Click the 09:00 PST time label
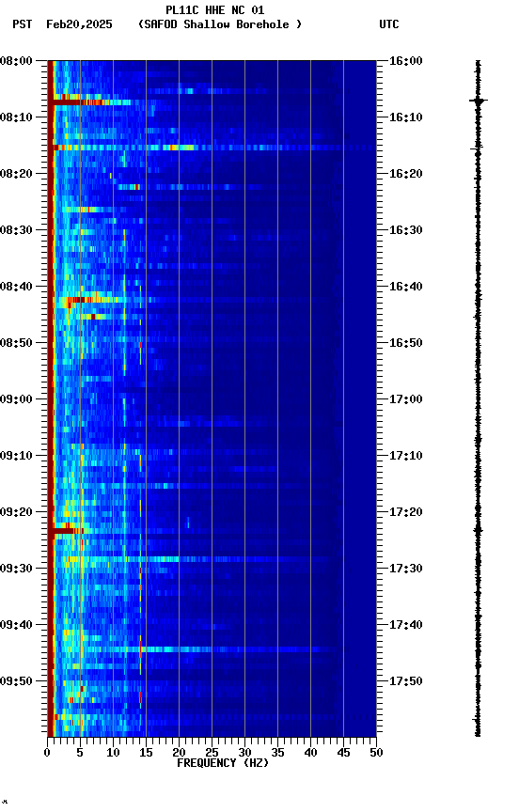The width and height of the screenshot is (519, 812). pos(16,399)
